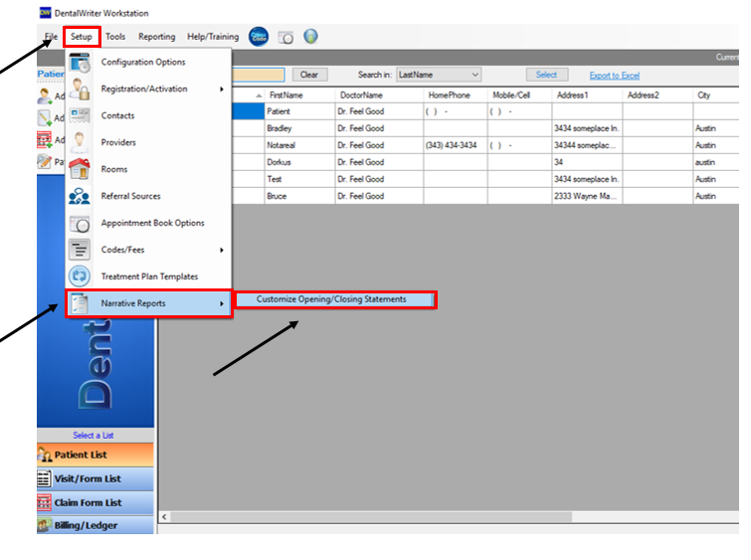Image resolution: width=751 pixels, height=560 pixels.
Task: Click the Address1 column header
Action: coord(572,95)
